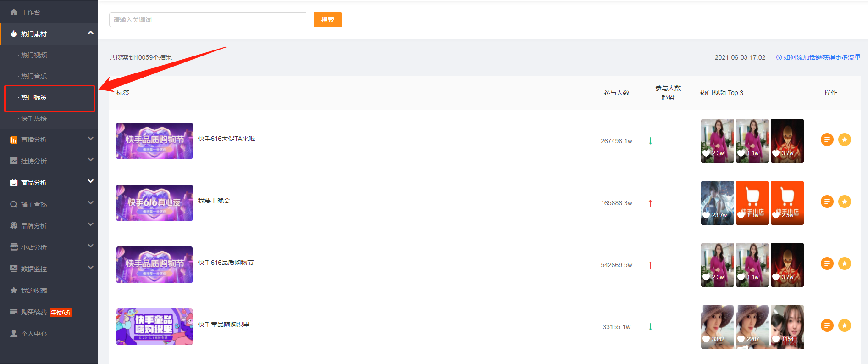
Task: Expand the 直播分析 chevron
Action: pyautogui.click(x=90, y=138)
